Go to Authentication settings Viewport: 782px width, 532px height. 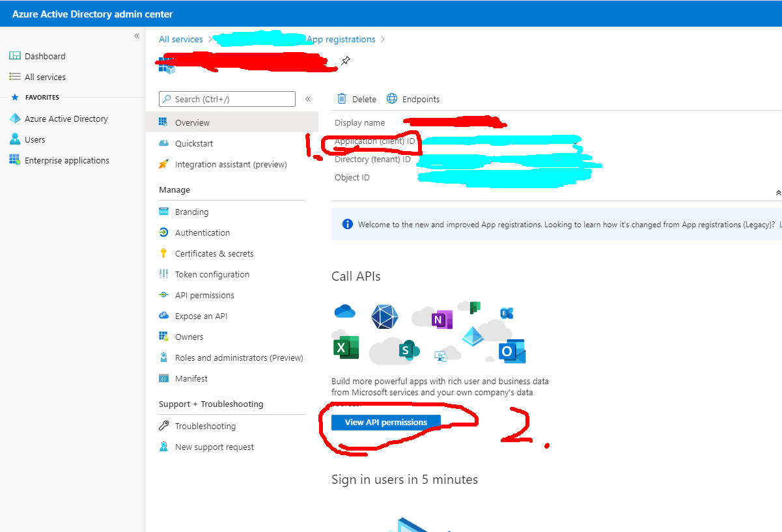232,232
